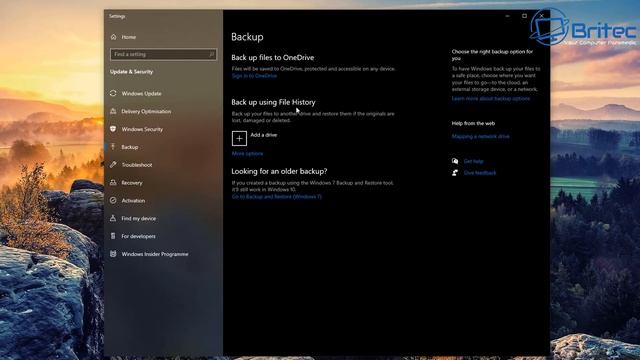Click the Troubleshoot wrench icon
This screenshot has width=640, height=360.
(x=113, y=164)
